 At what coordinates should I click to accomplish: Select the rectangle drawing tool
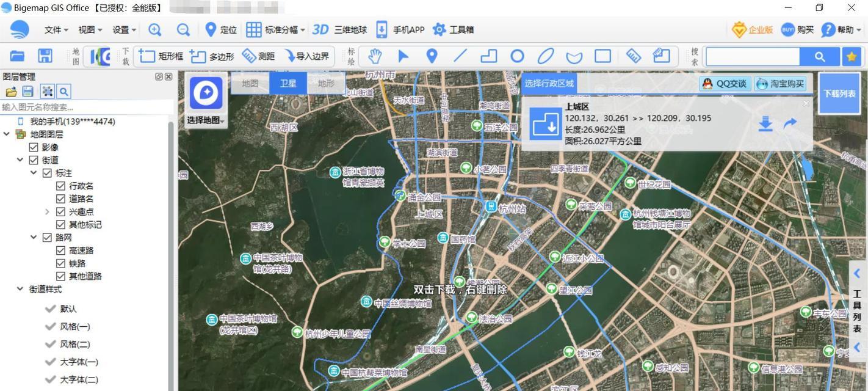(x=603, y=56)
